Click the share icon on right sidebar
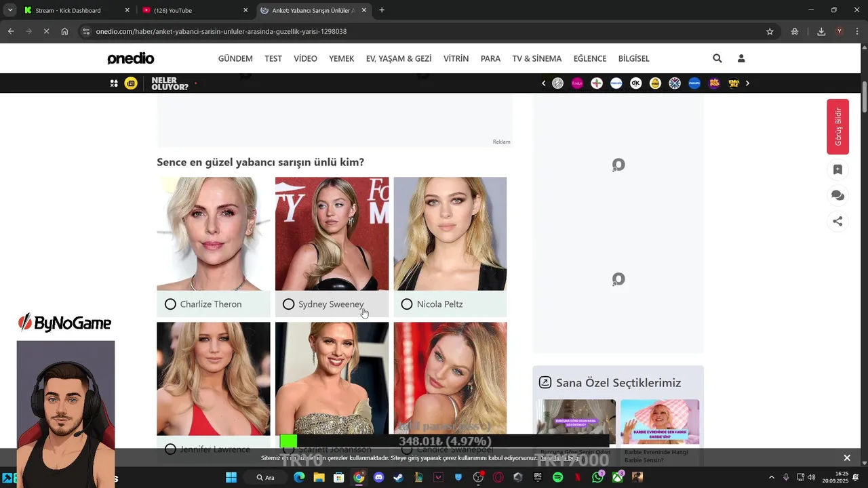This screenshot has height=488, width=868. point(837,221)
